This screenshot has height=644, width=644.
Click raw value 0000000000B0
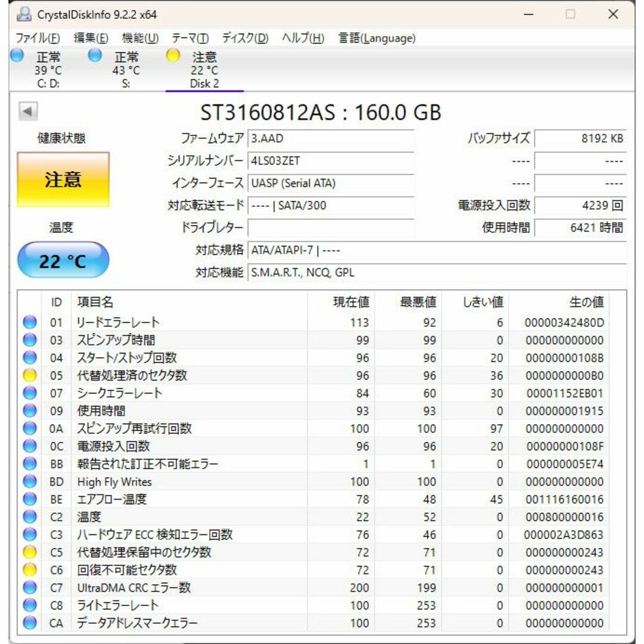[564, 376]
